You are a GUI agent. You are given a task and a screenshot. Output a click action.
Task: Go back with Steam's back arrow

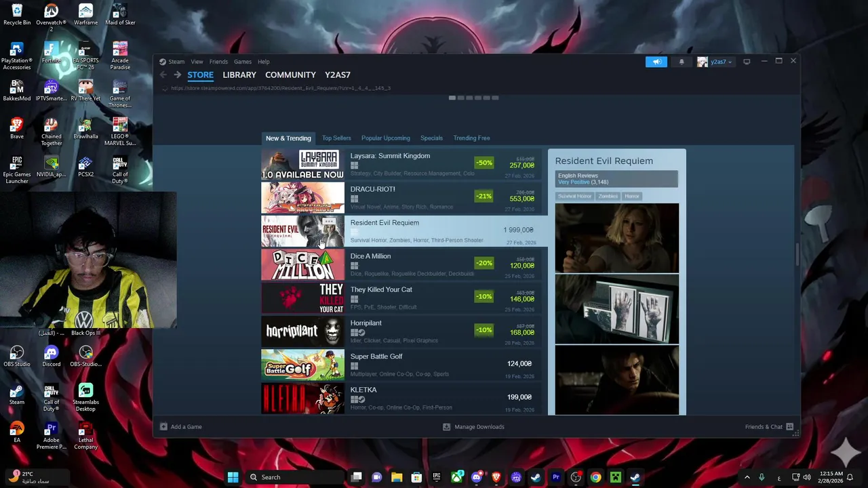click(x=163, y=75)
